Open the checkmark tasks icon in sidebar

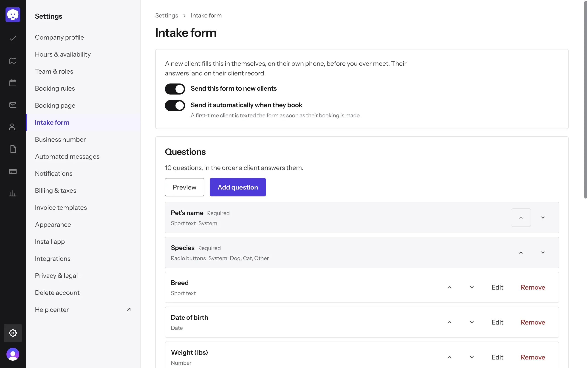(13, 38)
